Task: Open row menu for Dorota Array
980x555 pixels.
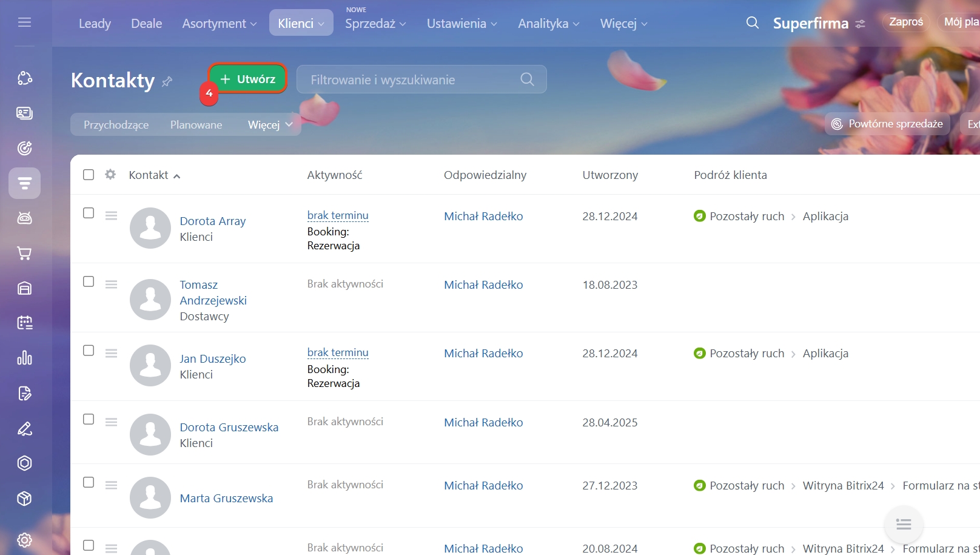Action: [x=111, y=215]
